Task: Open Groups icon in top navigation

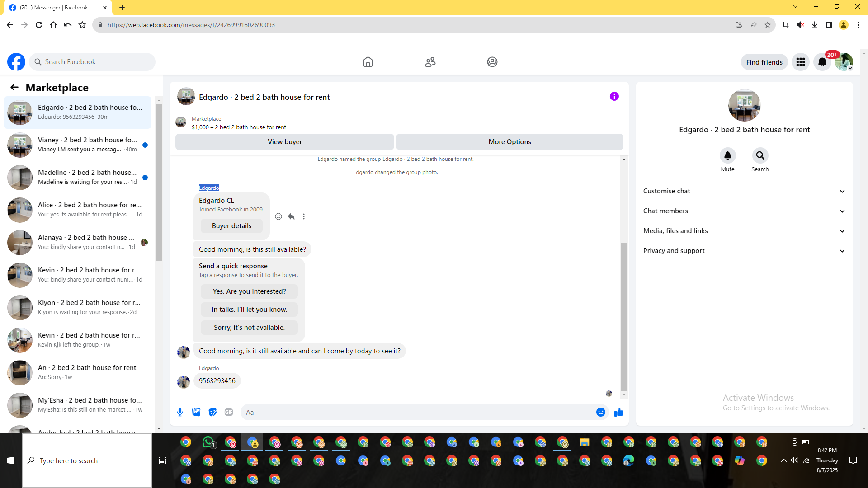Action: (x=492, y=62)
